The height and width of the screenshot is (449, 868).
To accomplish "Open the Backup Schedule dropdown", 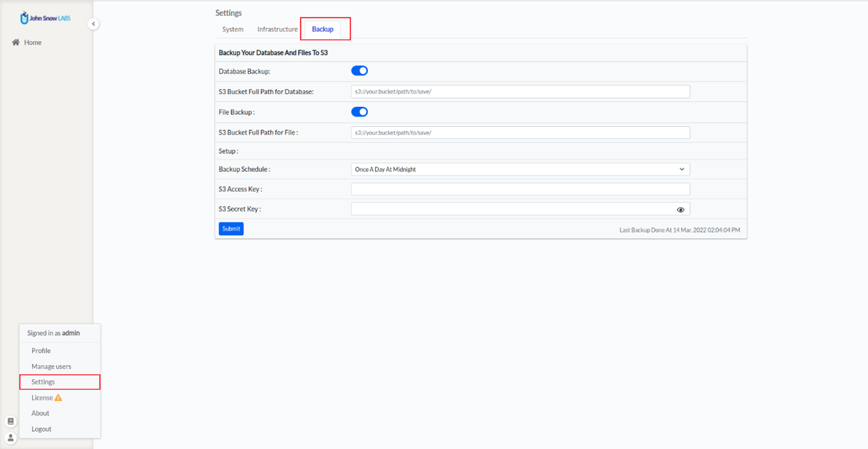I will point(520,170).
